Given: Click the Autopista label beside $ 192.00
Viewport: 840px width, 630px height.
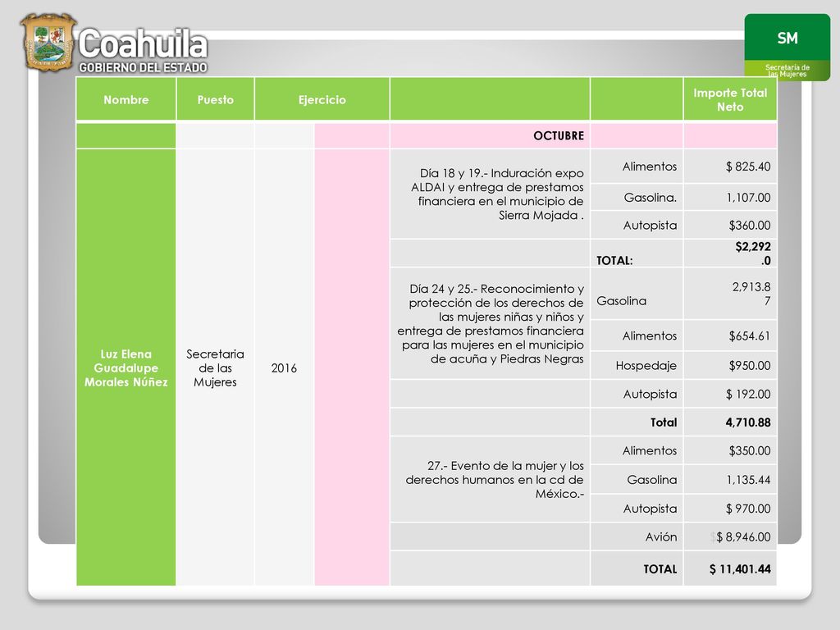Looking at the screenshot, I should 650,395.
